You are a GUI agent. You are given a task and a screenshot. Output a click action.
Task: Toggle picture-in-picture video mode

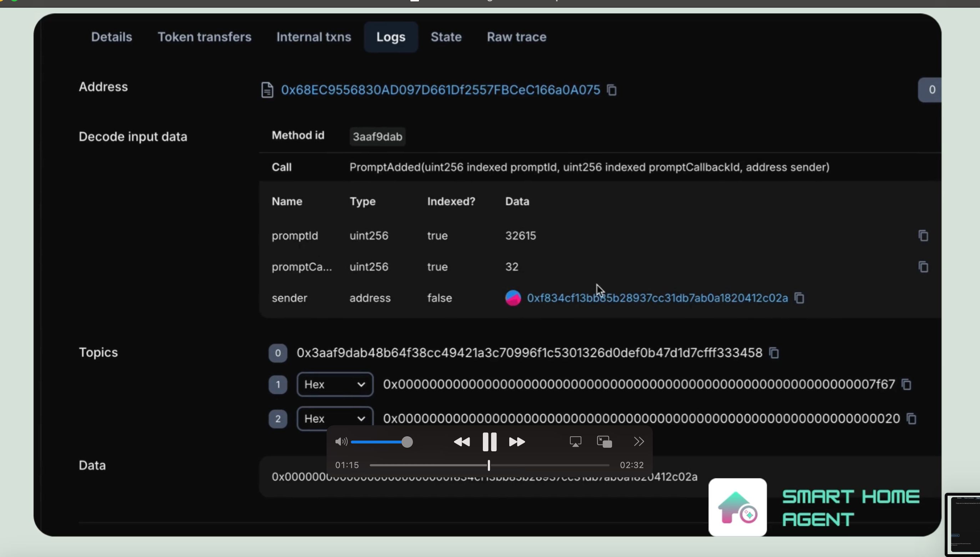point(605,442)
